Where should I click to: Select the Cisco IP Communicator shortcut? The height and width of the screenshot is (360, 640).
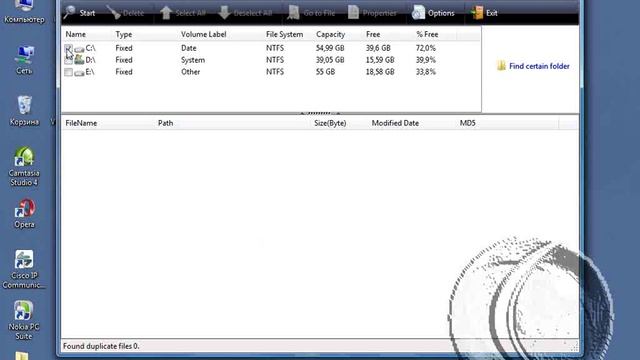coord(24,269)
